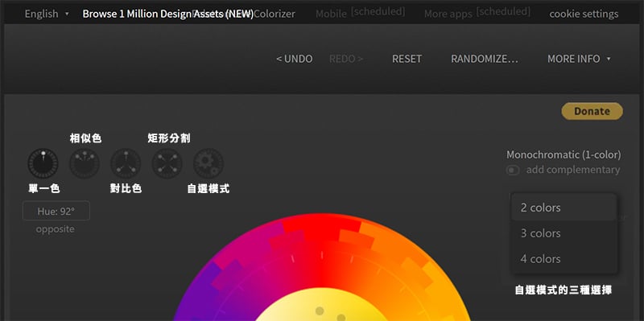Click the RESET button
This screenshot has height=321, width=644.
coord(407,59)
